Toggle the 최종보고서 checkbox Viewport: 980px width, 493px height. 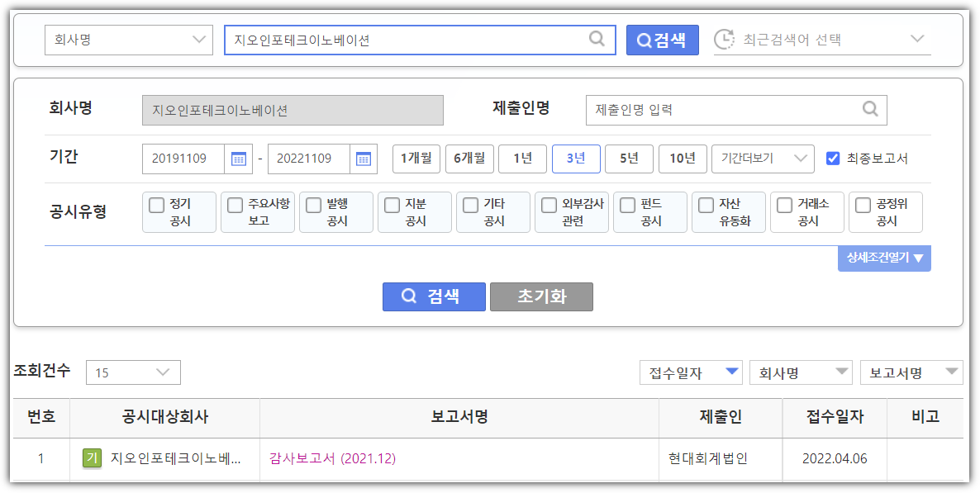832,158
